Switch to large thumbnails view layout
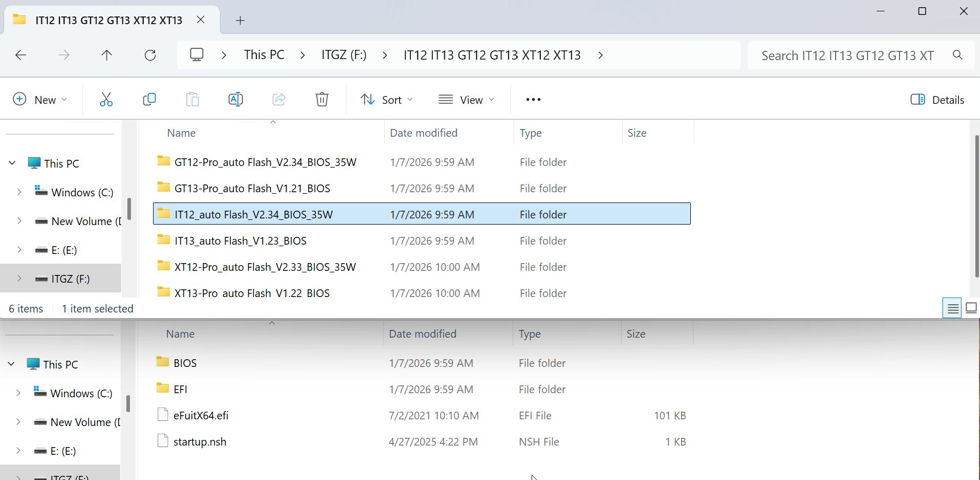980x480 pixels. pos(971,308)
